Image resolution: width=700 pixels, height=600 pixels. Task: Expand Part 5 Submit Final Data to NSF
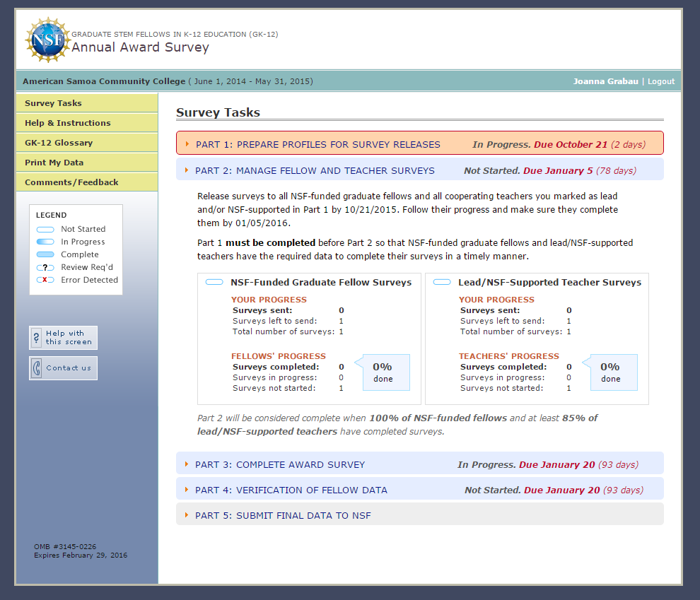[x=187, y=515]
